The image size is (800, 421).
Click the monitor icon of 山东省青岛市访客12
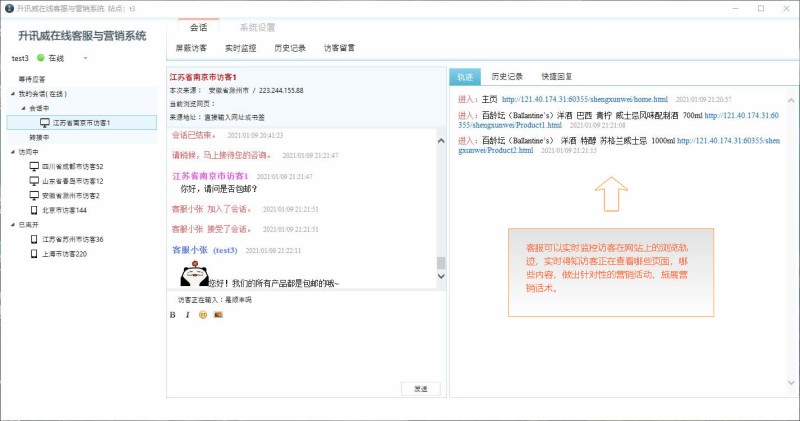pos(34,181)
